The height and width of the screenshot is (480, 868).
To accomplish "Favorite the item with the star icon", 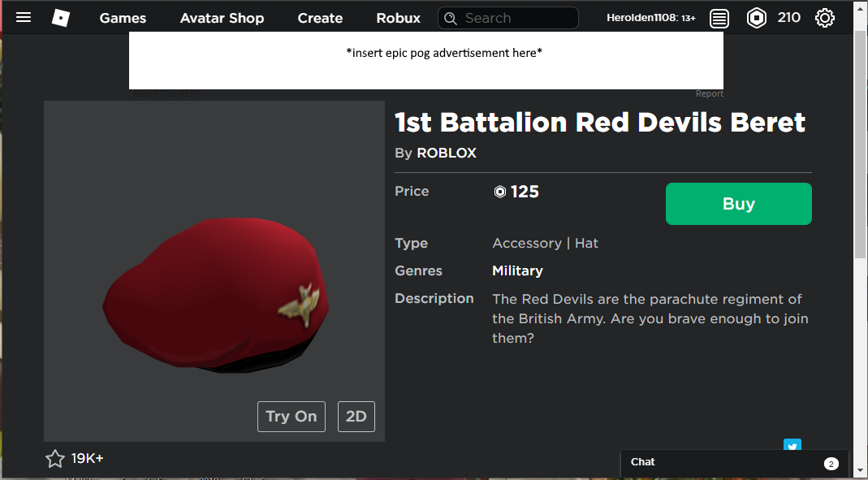I will (55, 459).
